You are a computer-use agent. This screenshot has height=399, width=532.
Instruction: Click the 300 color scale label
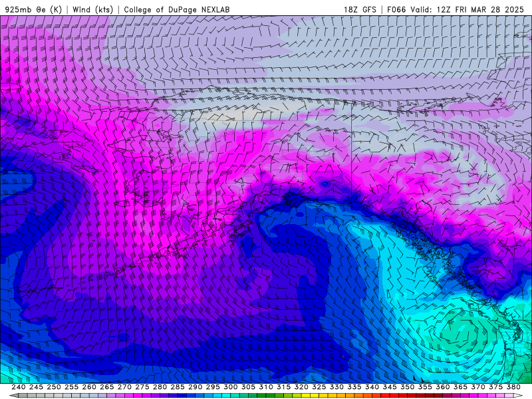(230, 387)
